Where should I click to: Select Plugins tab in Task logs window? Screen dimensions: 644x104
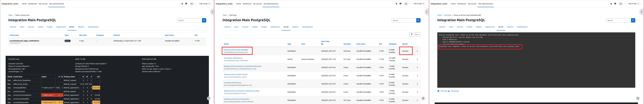pyautogui.click(x=264, y=27)
